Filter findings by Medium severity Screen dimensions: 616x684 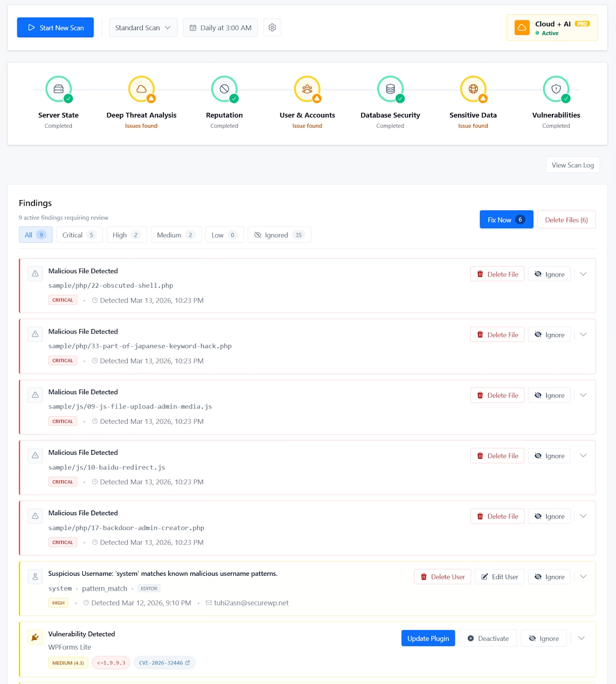(176, 235)
